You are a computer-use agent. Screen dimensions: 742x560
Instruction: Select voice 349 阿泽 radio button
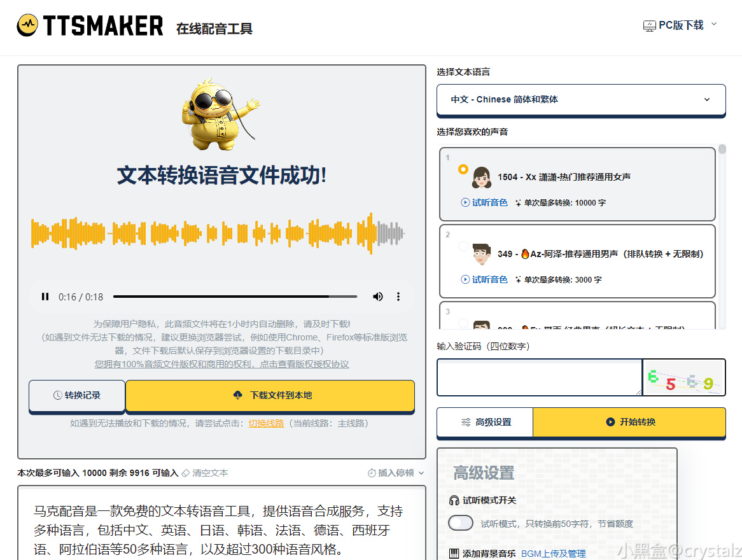(463, 246)
